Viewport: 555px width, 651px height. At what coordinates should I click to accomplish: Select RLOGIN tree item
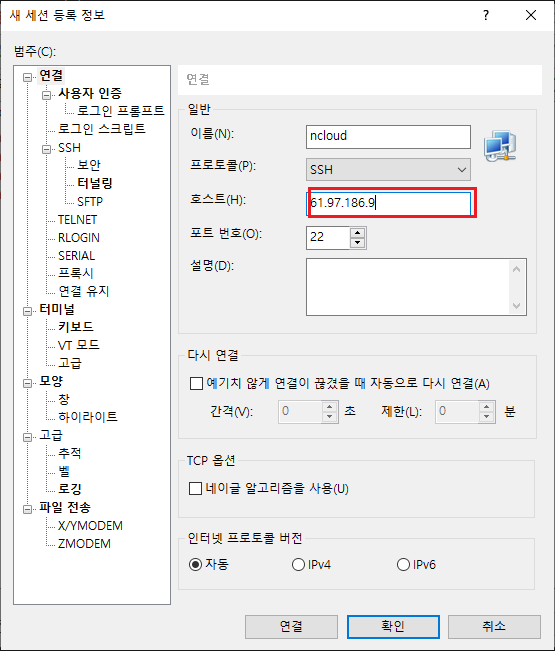[79, 237]
